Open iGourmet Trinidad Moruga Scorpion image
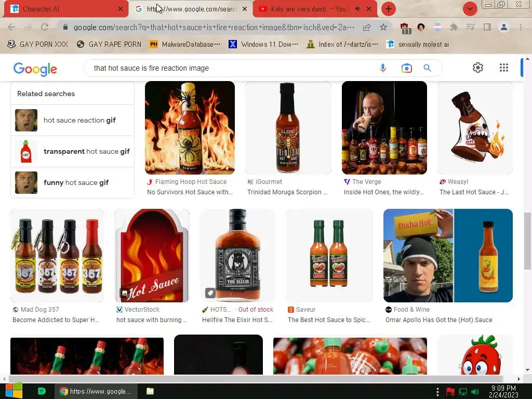The image size is (532, 399). pos(288,128)
